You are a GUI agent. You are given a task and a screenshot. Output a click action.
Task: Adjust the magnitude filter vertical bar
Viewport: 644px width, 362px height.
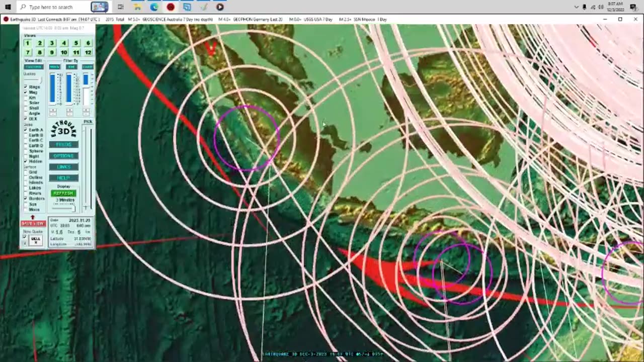tap(52, 88)
